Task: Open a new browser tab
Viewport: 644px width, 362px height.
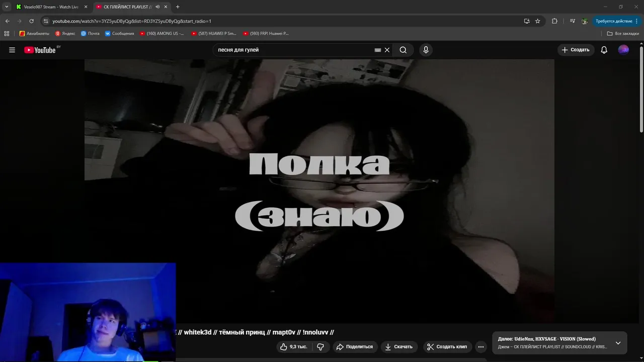Action: (178, 7)
